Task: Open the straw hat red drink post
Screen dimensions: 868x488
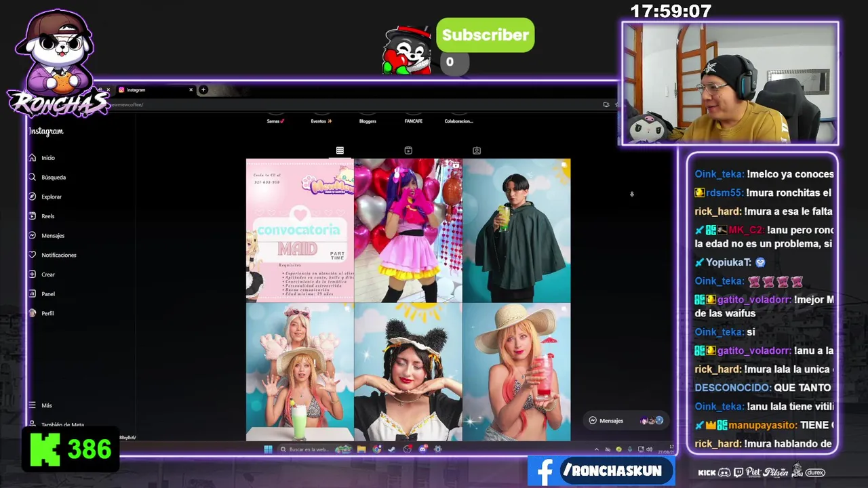Action: 517,372
